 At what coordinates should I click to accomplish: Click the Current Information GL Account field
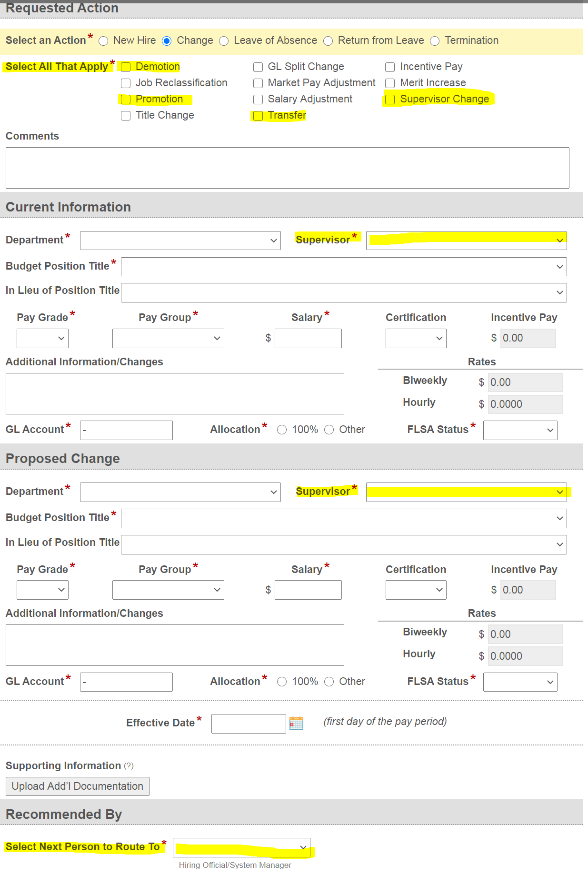click(126, 430)
